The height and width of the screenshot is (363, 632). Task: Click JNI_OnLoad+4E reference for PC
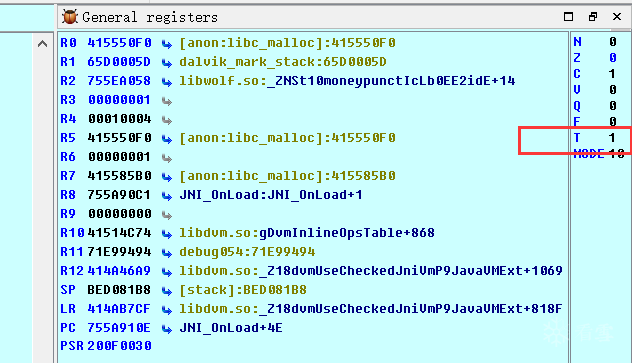coord(231,328)
